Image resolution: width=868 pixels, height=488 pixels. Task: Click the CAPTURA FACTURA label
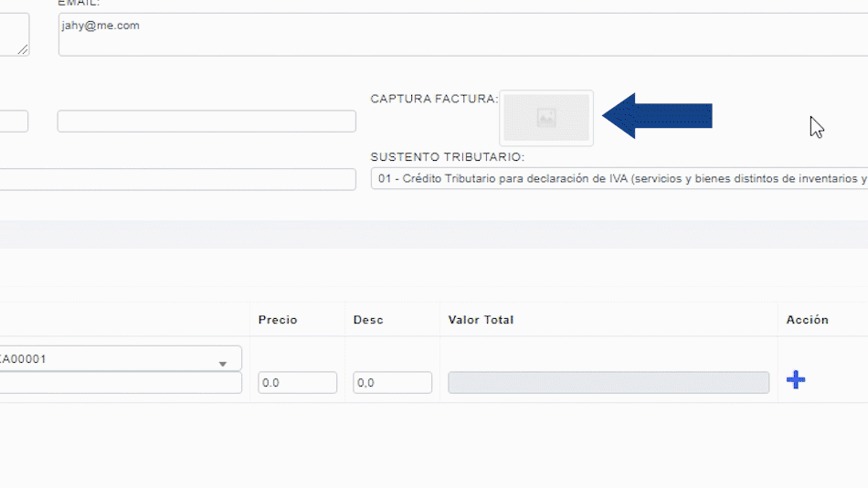[434, 99]
